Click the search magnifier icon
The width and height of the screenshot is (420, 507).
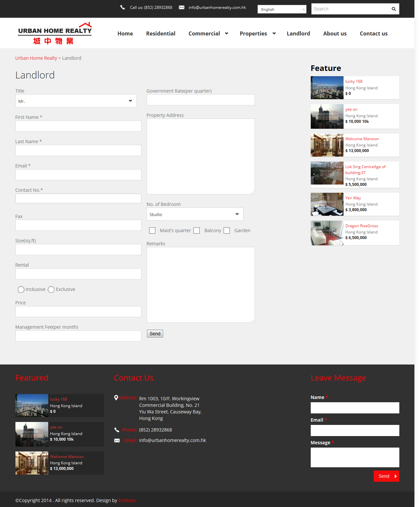pos(393,9)
